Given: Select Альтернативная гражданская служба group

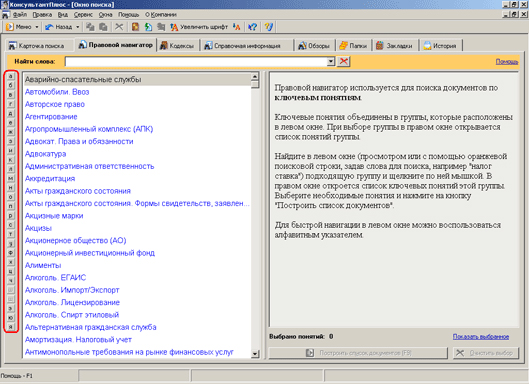Looking at the screenshot, I should [x=91, y=327].
